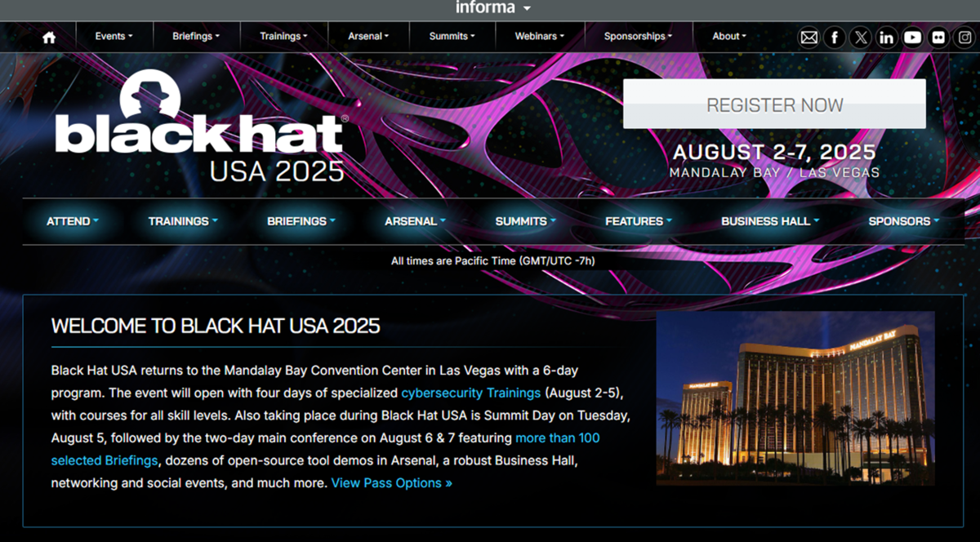Open the LinkedIn social icon
980x542 pixels.
(886, 37)
